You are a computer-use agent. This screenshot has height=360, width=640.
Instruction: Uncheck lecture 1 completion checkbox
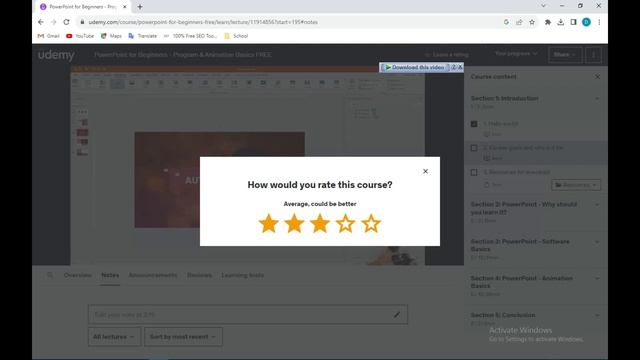click(x=474, y=124)
